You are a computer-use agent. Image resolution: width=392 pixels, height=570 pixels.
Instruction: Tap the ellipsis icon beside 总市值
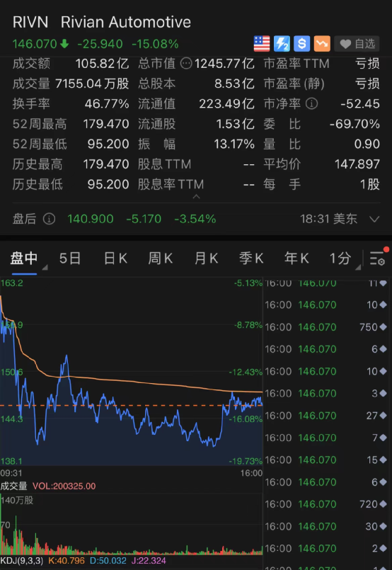(x=186, y=64)
